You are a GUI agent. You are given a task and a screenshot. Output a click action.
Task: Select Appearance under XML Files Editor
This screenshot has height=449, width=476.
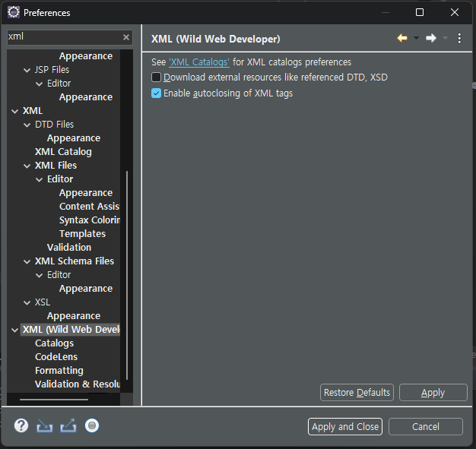[86, 193]
